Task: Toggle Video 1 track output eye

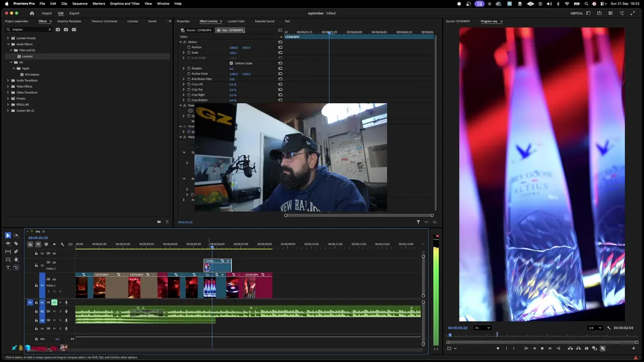Action: [54, 280]
